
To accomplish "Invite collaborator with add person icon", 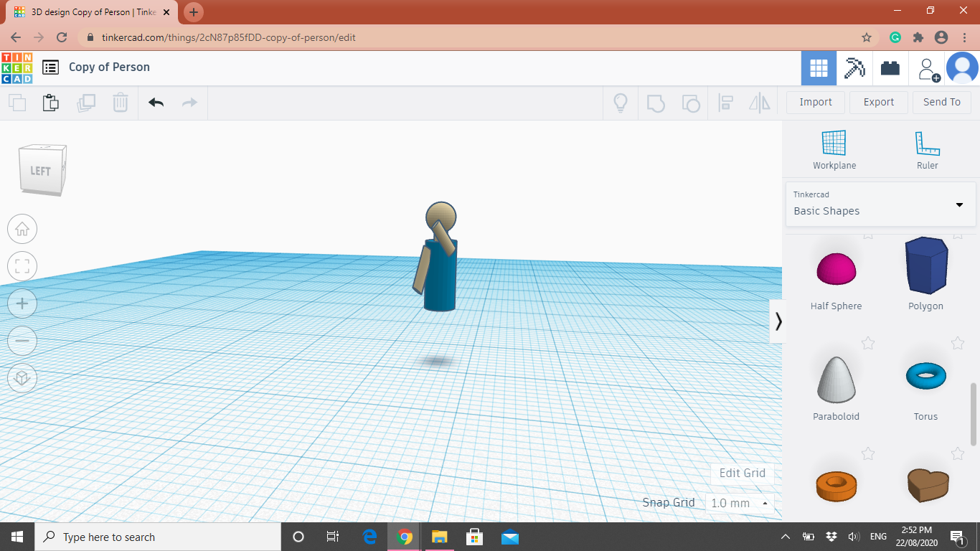I will (x=928, y=69).
